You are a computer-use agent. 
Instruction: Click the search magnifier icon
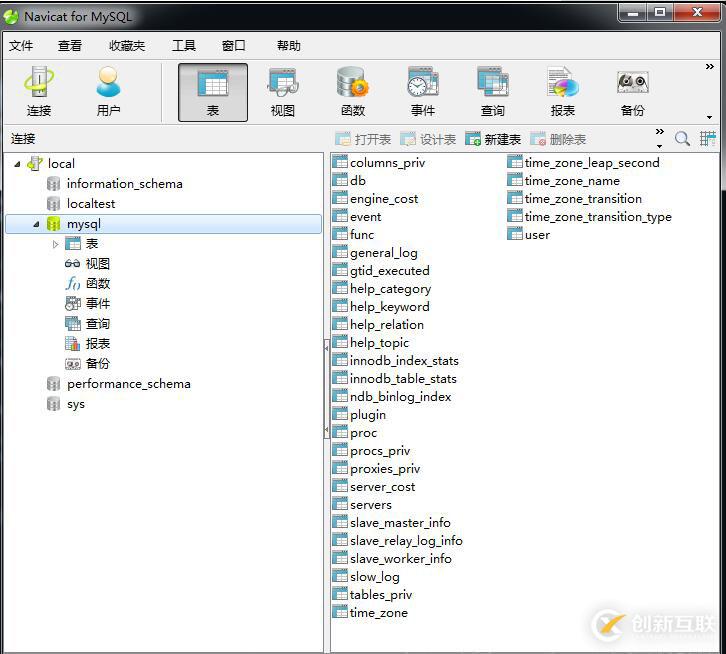pyautogui.click(x=682, y=138)
